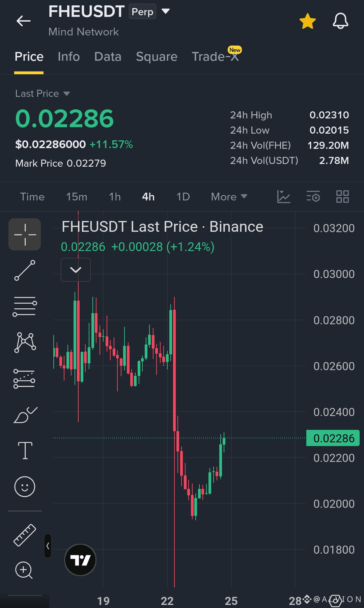This screenshot has width=364, height=608.
Task: Click the 24h High value 0.02310
Action: [329, 115]
